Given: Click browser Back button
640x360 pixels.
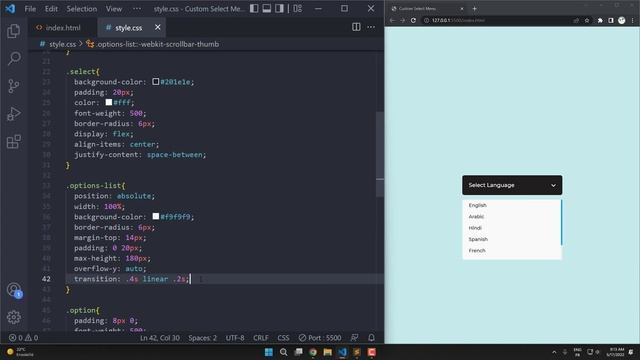Looking at the screenshot, I should (x=392, y=20).
